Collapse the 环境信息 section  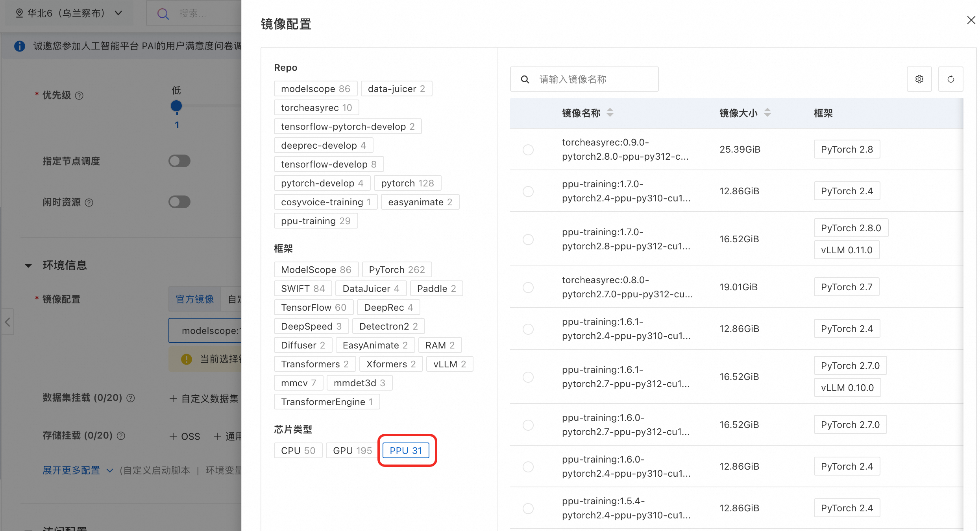point(28,265)
